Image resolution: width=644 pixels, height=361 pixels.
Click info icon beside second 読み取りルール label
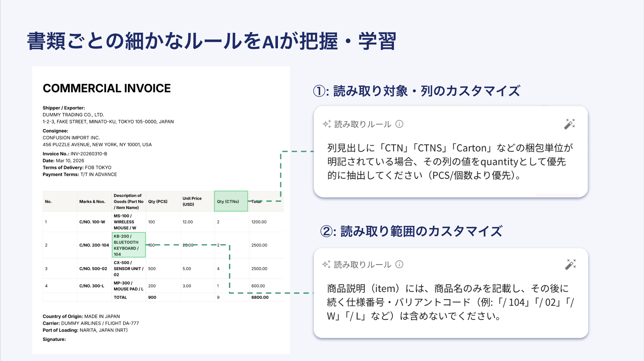(399, 264)
